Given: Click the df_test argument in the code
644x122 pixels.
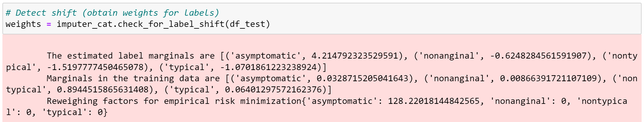Looking at the screenshot, I should [x=247, y=24].
